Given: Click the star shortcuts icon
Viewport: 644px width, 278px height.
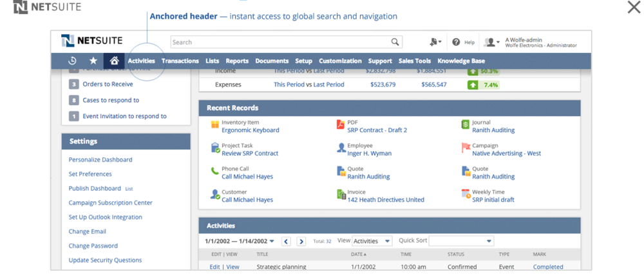Looking at the screenshot, I should click(93, 61).
